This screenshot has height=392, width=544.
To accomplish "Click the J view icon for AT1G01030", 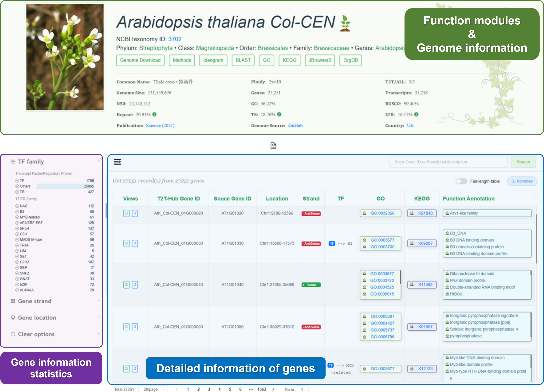I will (135, 243).
